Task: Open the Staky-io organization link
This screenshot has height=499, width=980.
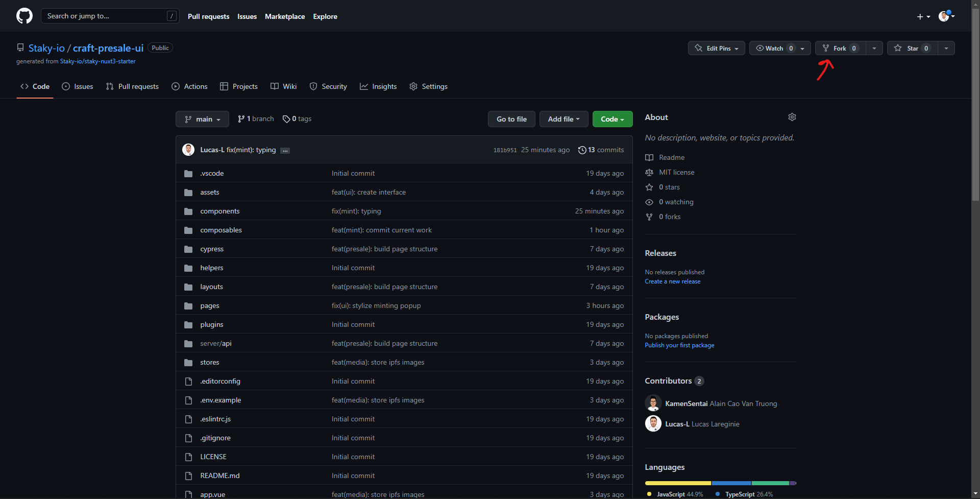Action: pyautogui.click(x=46, y=48)
